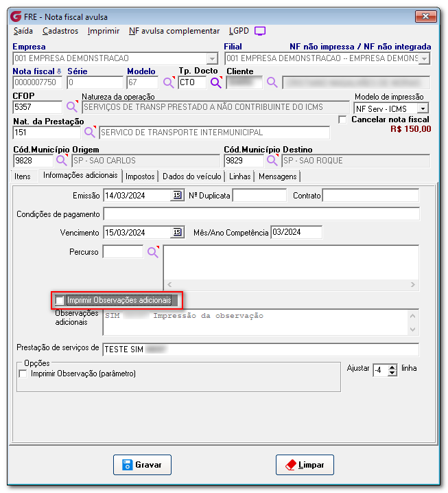The width and height of the screenshot is (448, 493).
Task: Open the Cliente search magnifier
Action: pos(272,82)
